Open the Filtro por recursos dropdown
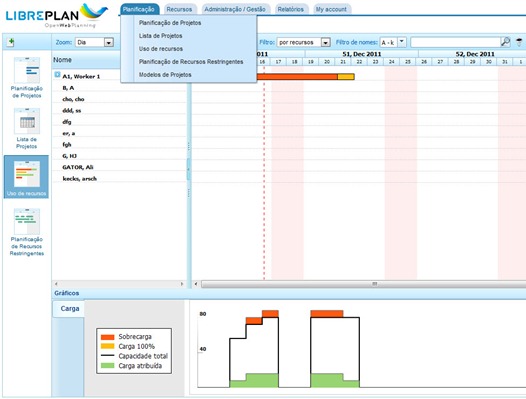 [304, 42]
